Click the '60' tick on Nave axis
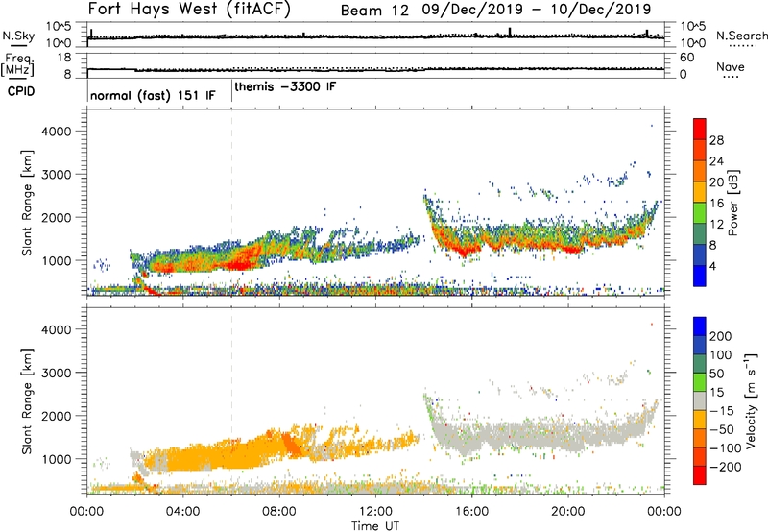Screen dimensions: 768x532 point(686,58)
